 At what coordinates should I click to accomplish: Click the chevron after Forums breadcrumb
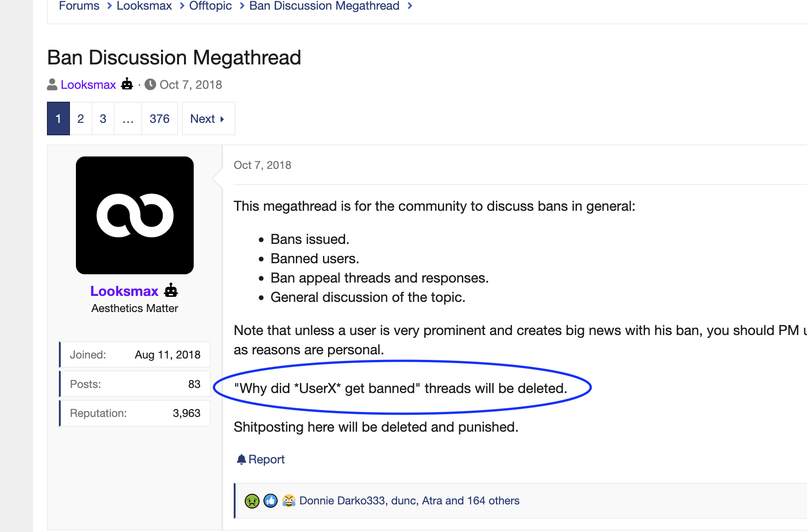coord(109,6)
